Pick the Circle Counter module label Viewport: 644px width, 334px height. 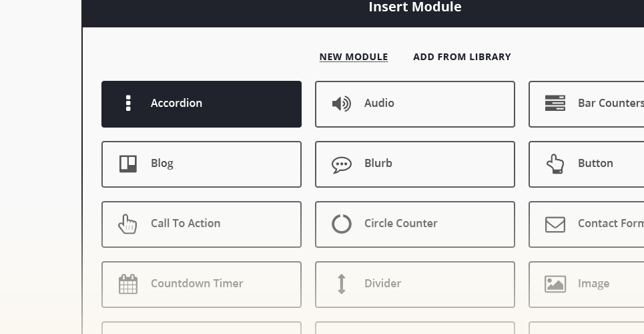[400, 223]
